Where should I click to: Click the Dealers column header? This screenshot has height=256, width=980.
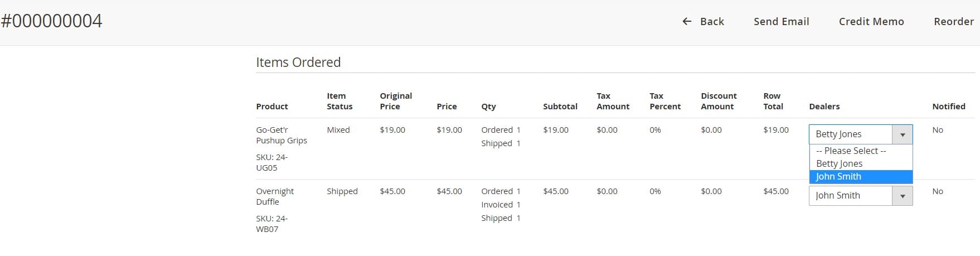pyautogui.click(x=824, y=107)
